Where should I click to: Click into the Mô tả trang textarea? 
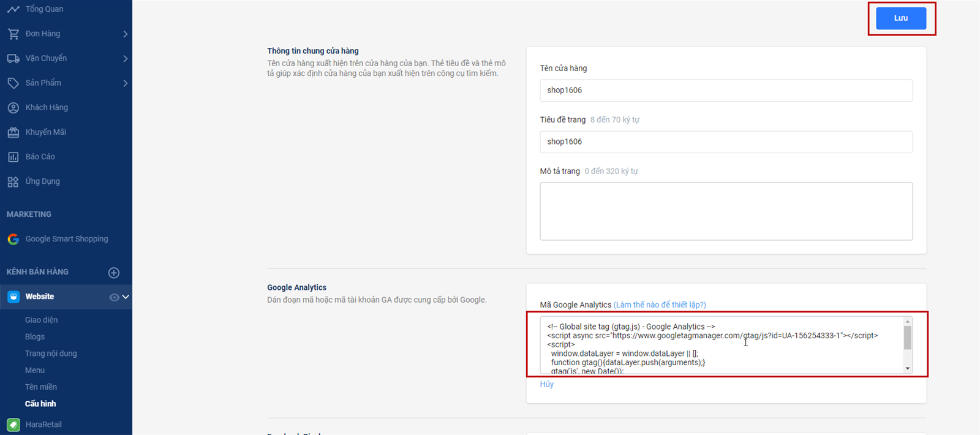tap(726, 211)
